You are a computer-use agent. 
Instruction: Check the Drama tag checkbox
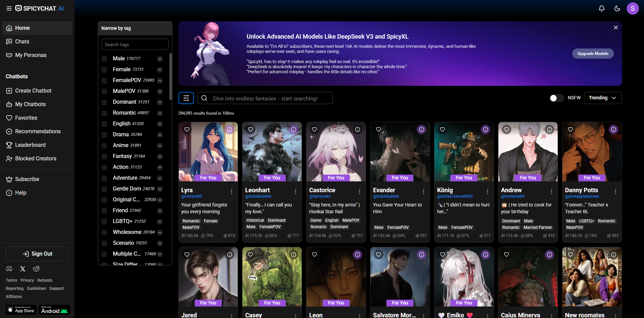104,135
